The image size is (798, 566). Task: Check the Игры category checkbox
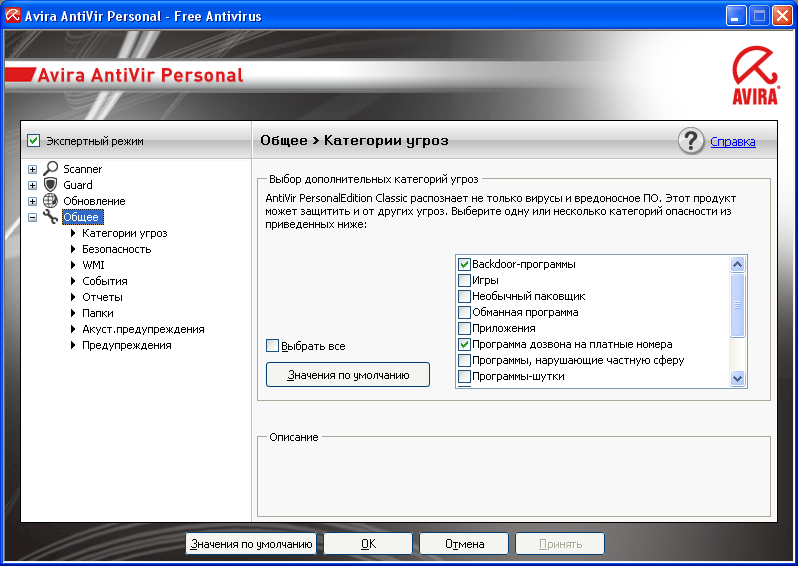coord(464,280)
